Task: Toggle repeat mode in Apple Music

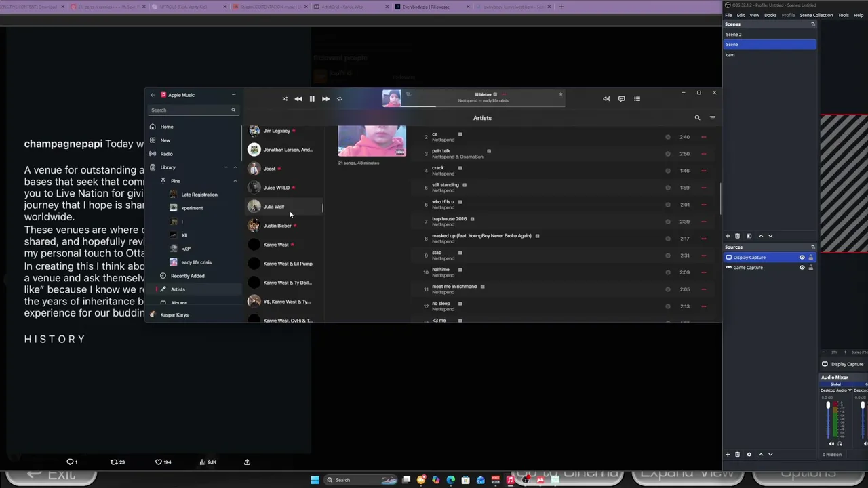Action: tap(339, 99)
